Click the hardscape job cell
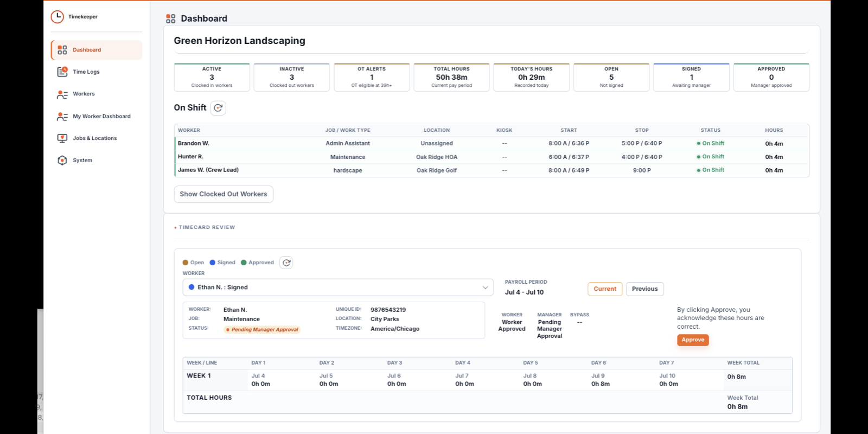Screen dimensions: 868x434 point(348,170)
